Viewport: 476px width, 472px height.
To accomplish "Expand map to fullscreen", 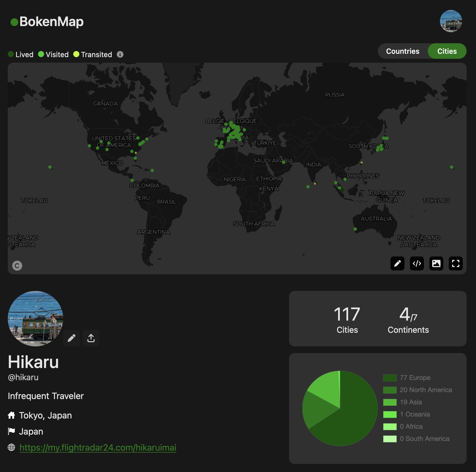I will [455, 263].
